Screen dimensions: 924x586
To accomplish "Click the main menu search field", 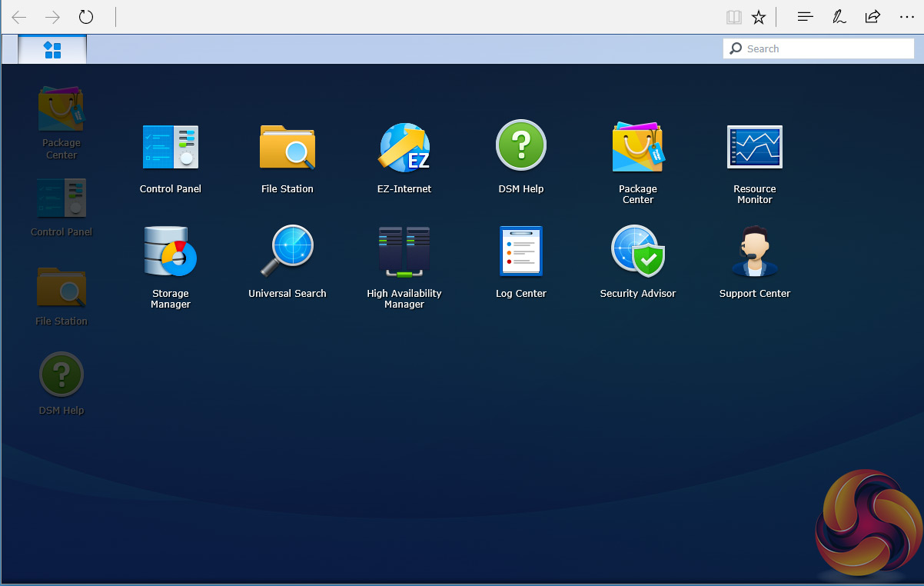I will coord(819,48).
